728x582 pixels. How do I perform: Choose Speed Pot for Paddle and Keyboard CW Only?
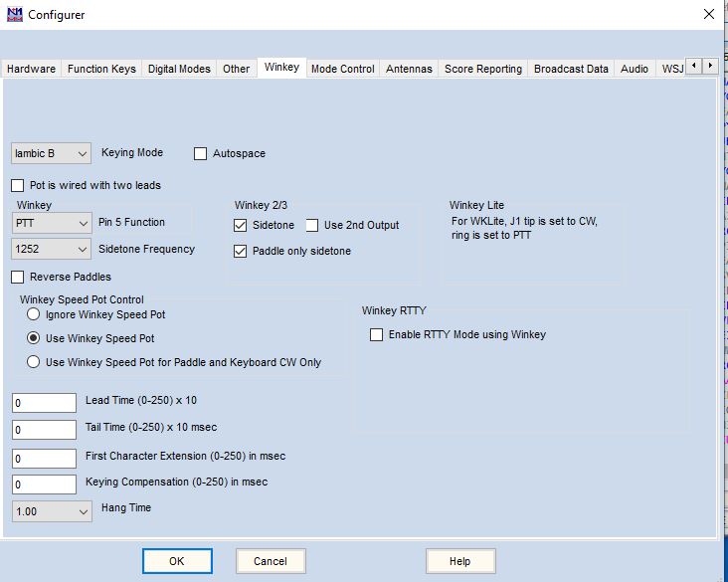point(34,362)
